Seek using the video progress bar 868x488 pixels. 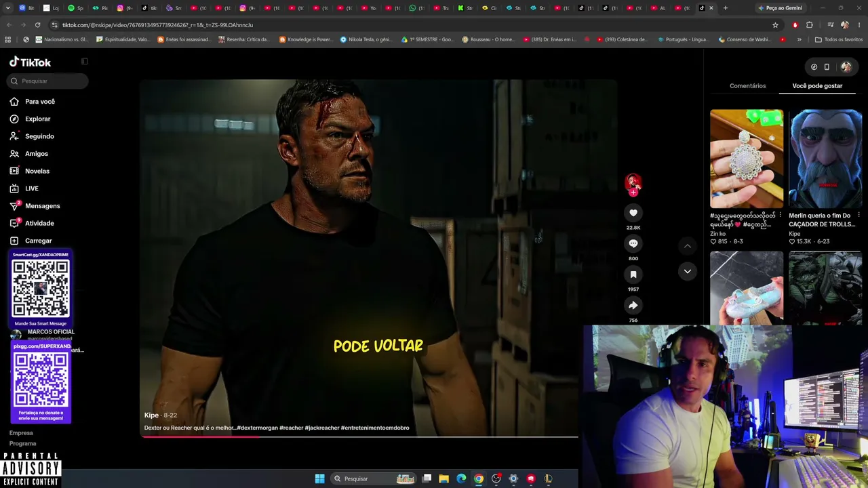[x=359, y=436]
